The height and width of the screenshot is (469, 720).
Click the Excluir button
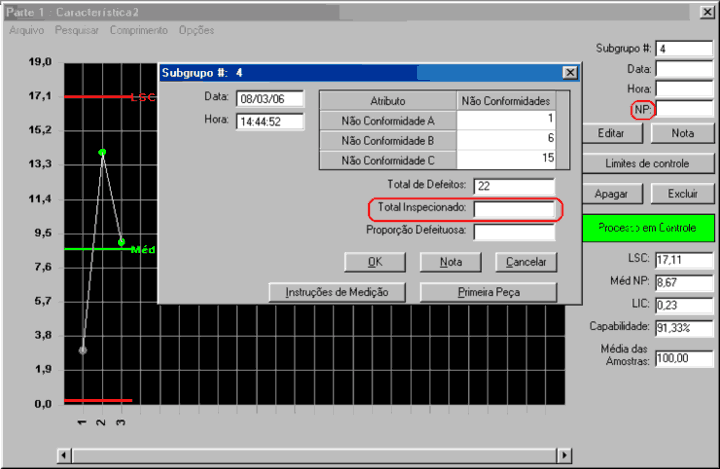pos(683,194)
